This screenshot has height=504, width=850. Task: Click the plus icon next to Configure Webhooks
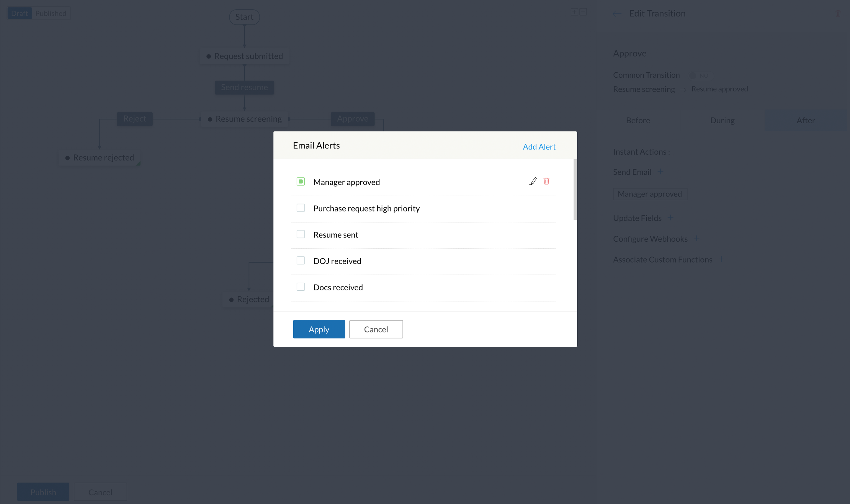point(696,238)
